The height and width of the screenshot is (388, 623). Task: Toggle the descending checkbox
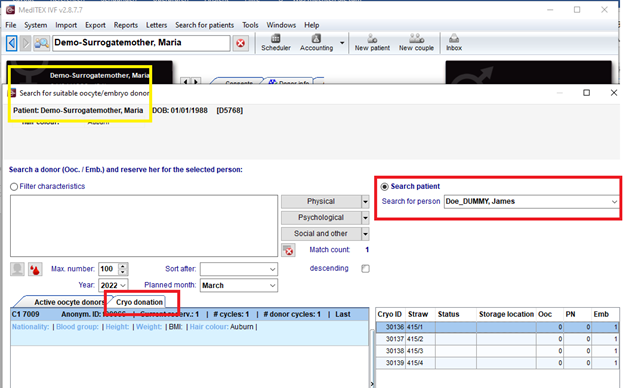coord(366,269)
